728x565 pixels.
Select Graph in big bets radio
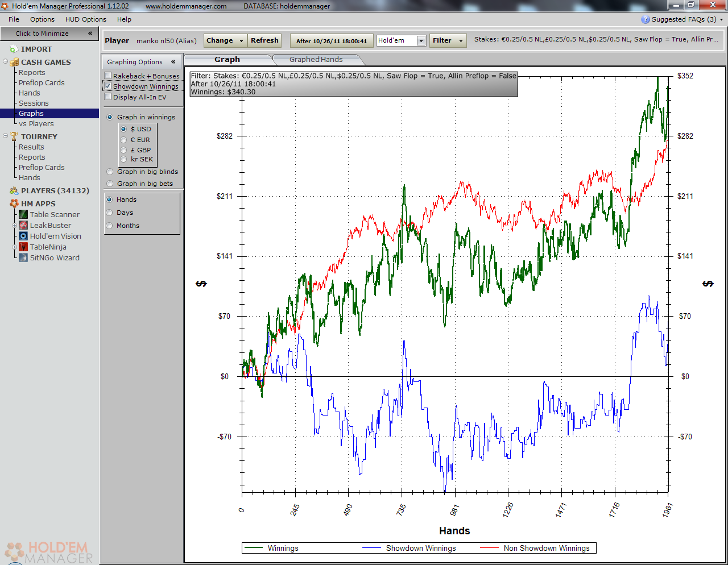[x=110, y=184]
